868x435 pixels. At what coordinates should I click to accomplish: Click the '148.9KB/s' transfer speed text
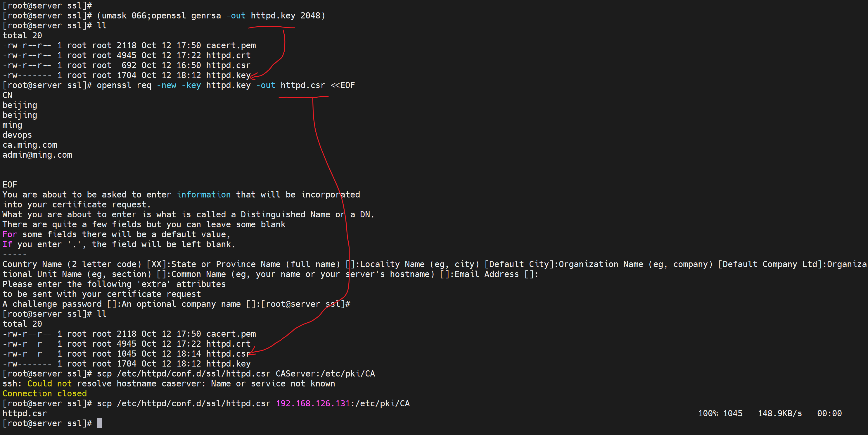pyautogui.click(x=780, y=413)
